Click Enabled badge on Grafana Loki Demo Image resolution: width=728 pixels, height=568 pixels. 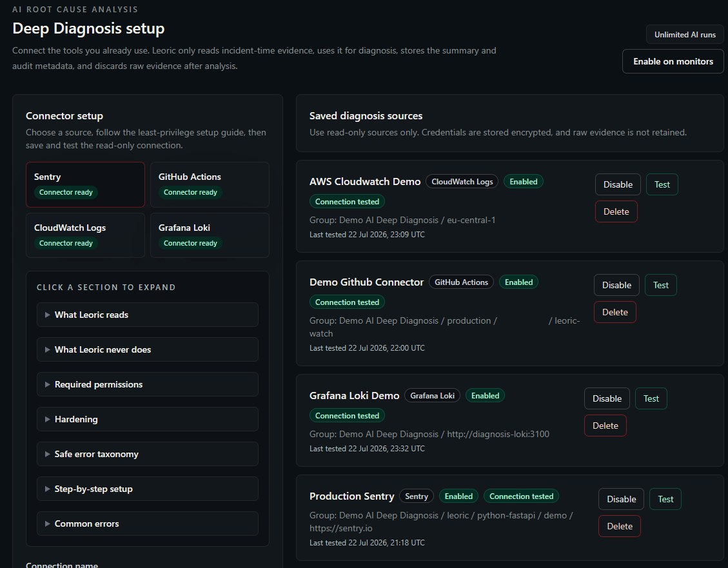tap(485, 396)
